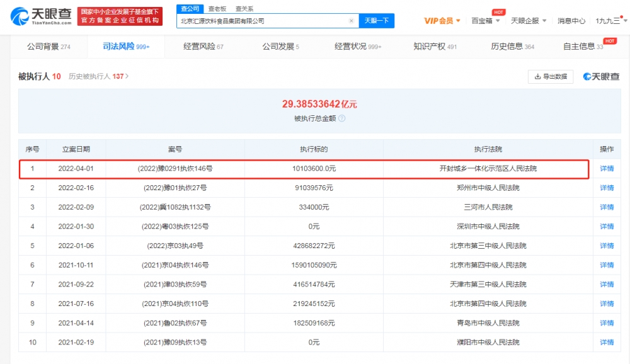View 详情 for case 豫0291执恢146号
Screen dimensions: 630x364
coord(606,169)
